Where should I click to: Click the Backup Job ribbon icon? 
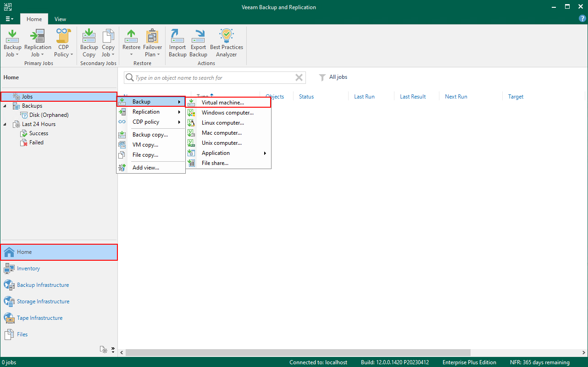(12, 36)
